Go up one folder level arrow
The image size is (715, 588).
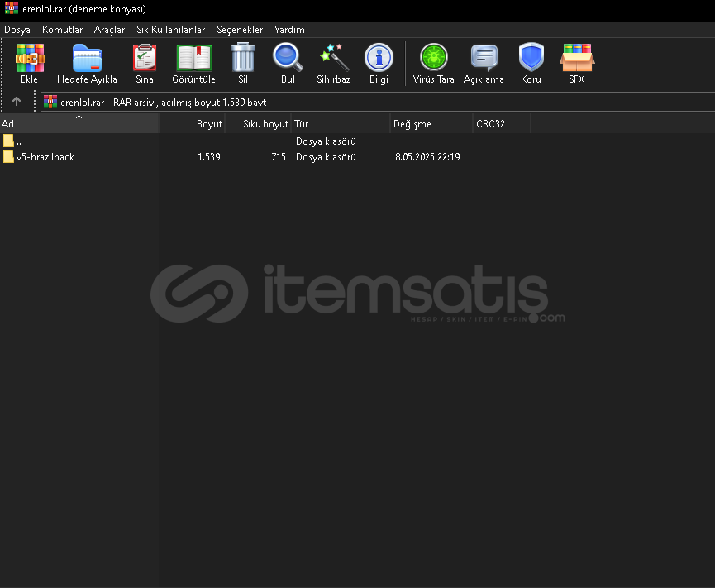click(17, 102)
